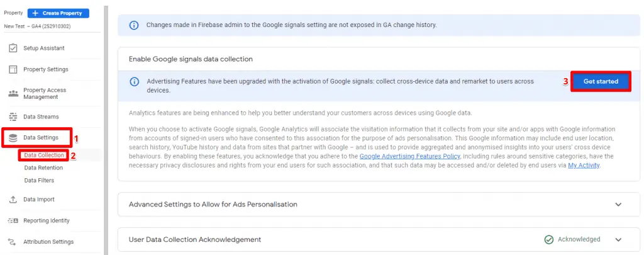Viewport: 644px width, 255px height.
Task: Expand User Data Collection Acknowledgement chevron
Action: pos(619,239)
